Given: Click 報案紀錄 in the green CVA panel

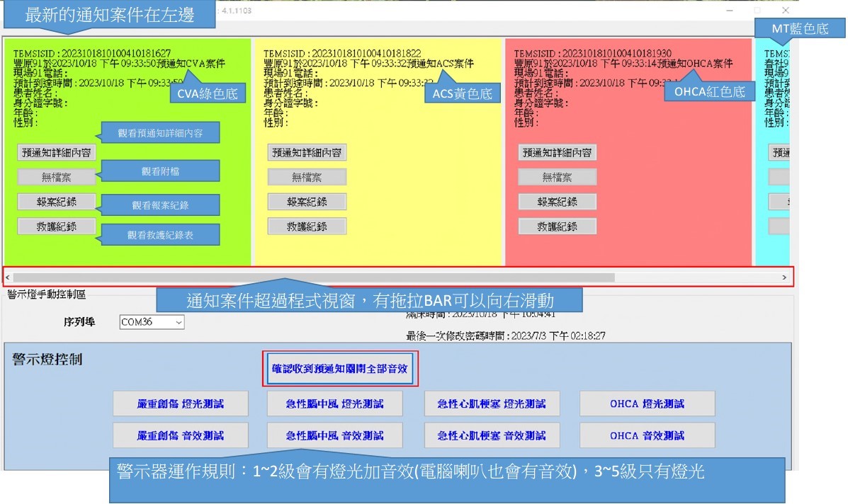Looking at the screenshot, I should tap(57, 202).
